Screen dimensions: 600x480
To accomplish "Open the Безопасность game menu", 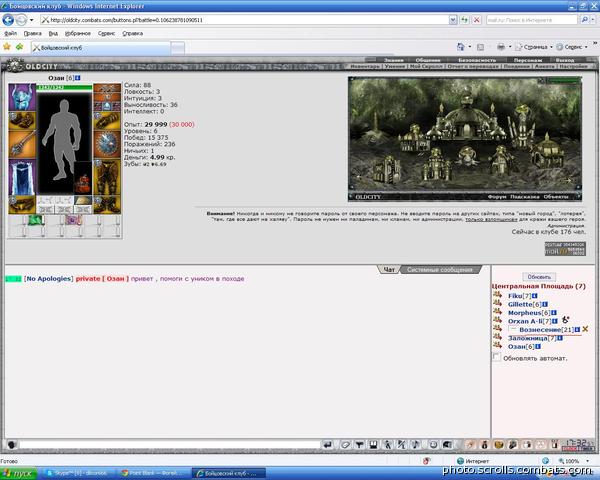I will tap(477, 60).
